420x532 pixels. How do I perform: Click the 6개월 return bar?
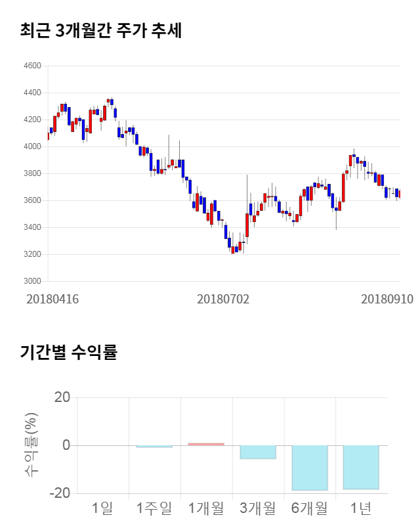click(310, 468)
